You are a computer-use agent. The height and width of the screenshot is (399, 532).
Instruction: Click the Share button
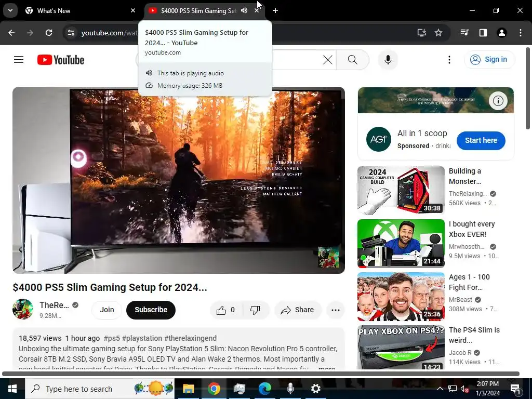tap(298, 310)
